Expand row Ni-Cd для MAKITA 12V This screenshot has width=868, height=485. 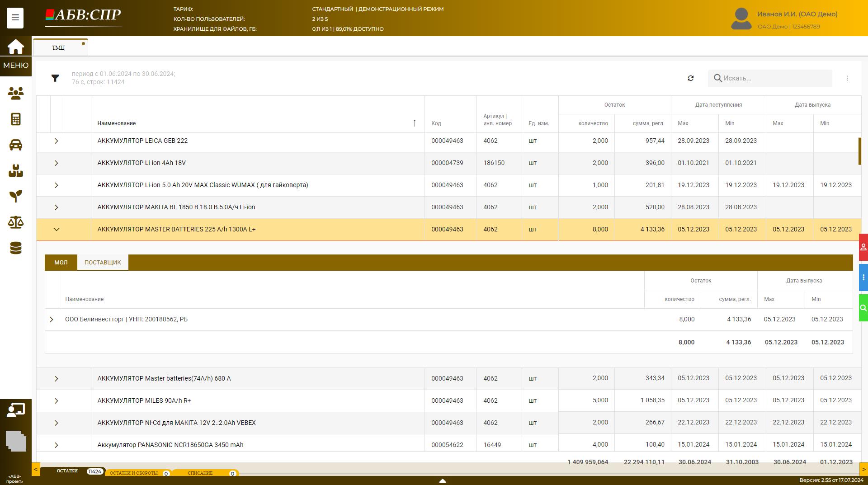click(57, 423)
